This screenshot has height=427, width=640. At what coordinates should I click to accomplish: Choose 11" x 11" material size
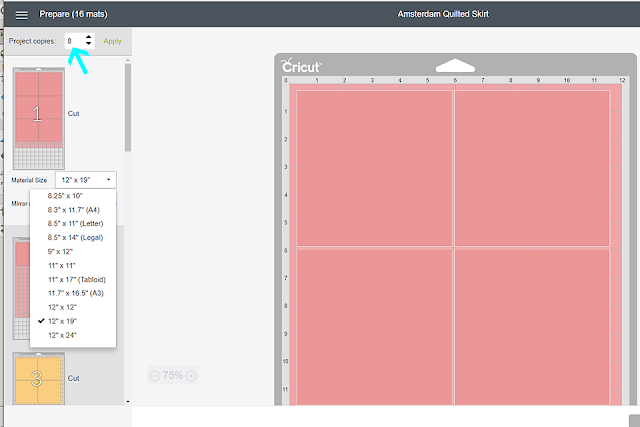click(62, 265)
